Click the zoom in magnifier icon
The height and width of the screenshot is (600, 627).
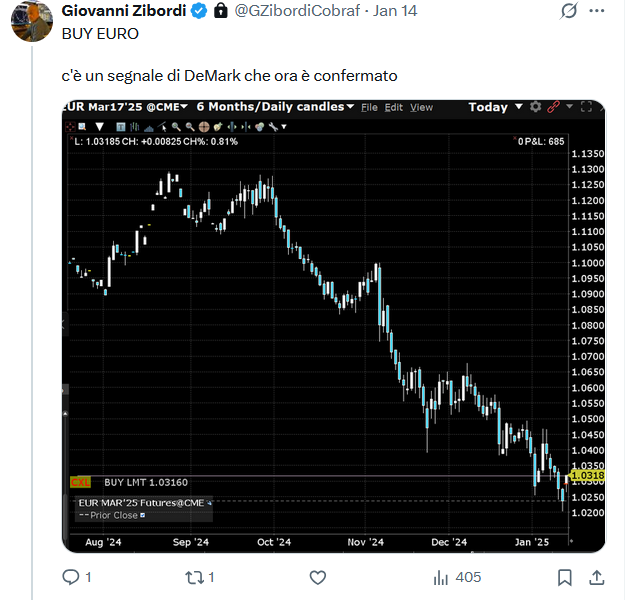(176, 127)
